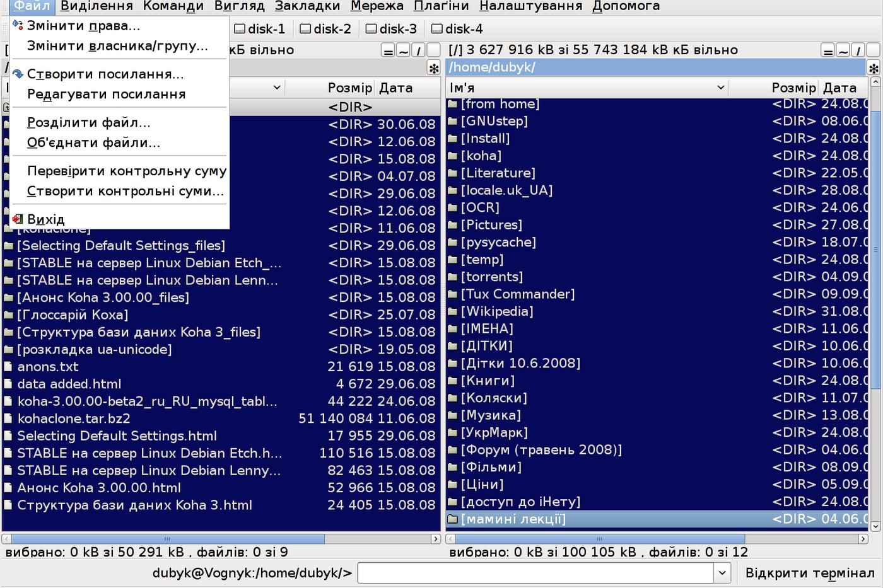Select the [мамині лекції] folder row
Viewport: 883px width, 588px height.
(657, 519)
